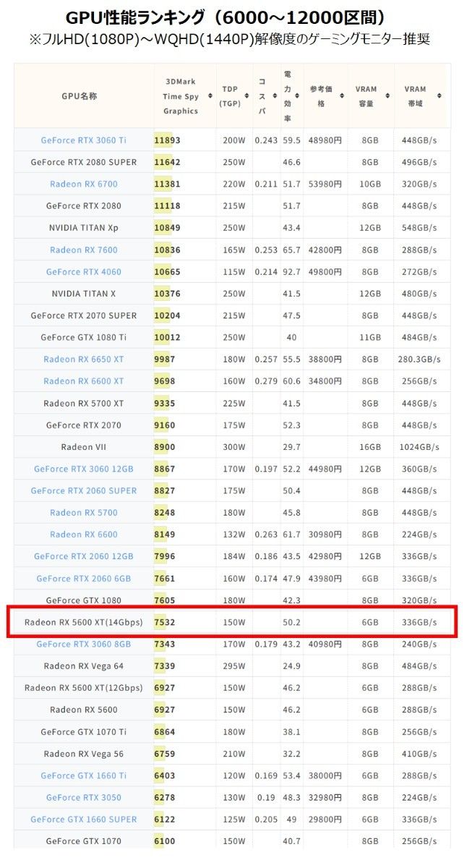The height and width of the screenshot is (868, 467).
Task: Click the Radeon RX 5600 XT(14Gbps) cell
Action: 84,622
